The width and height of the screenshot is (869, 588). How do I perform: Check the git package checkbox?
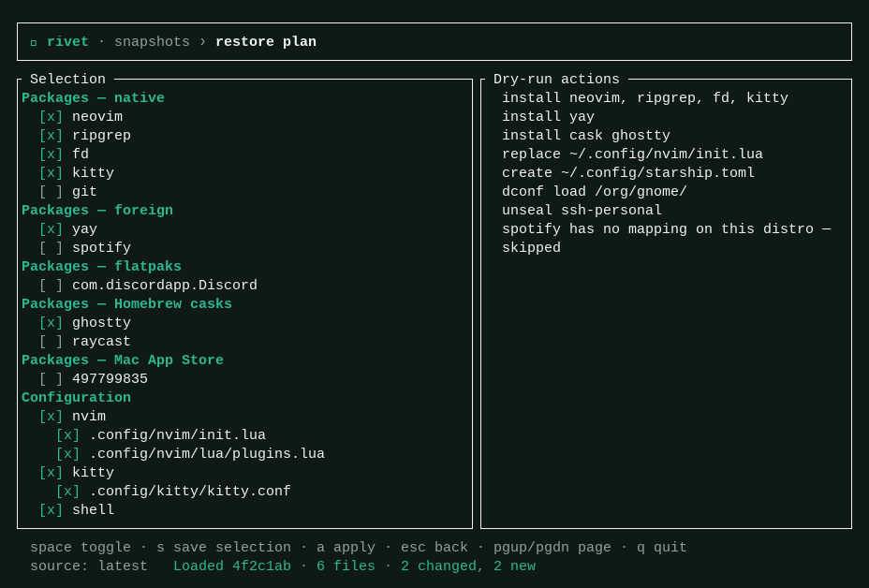pos(51,192)
